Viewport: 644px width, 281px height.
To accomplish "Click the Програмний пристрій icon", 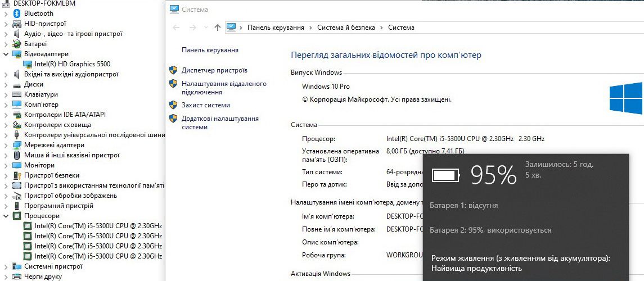I will [17, 206].
